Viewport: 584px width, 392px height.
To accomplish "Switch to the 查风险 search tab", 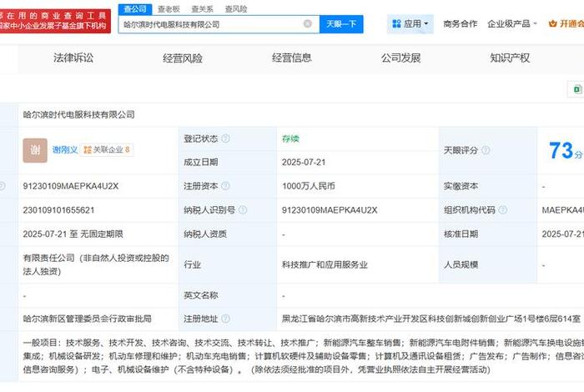I will pyautogui.click(x=236, y=9).
